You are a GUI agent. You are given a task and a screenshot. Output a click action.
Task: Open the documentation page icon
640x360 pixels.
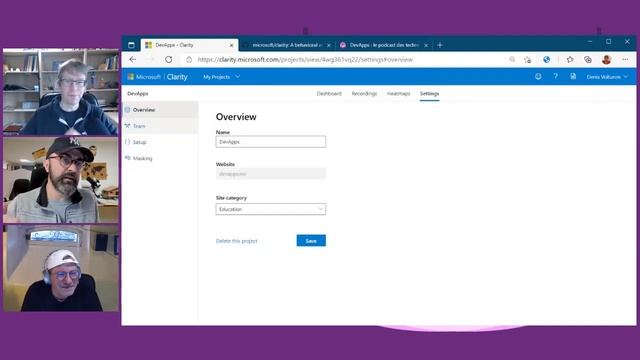pos(573,76)
